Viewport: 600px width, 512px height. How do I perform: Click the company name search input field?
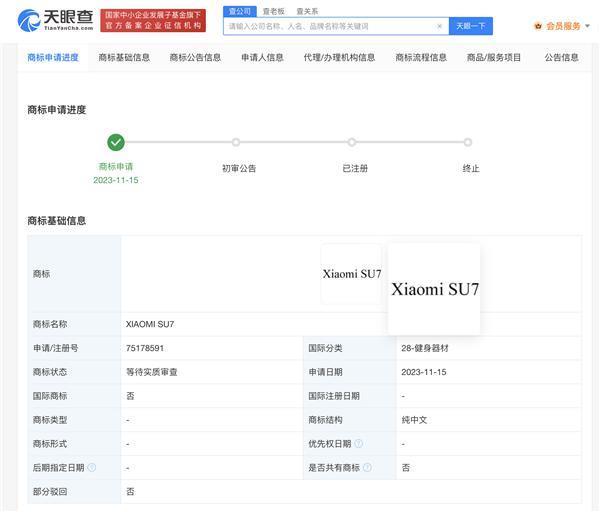click(x=328, y=26)
